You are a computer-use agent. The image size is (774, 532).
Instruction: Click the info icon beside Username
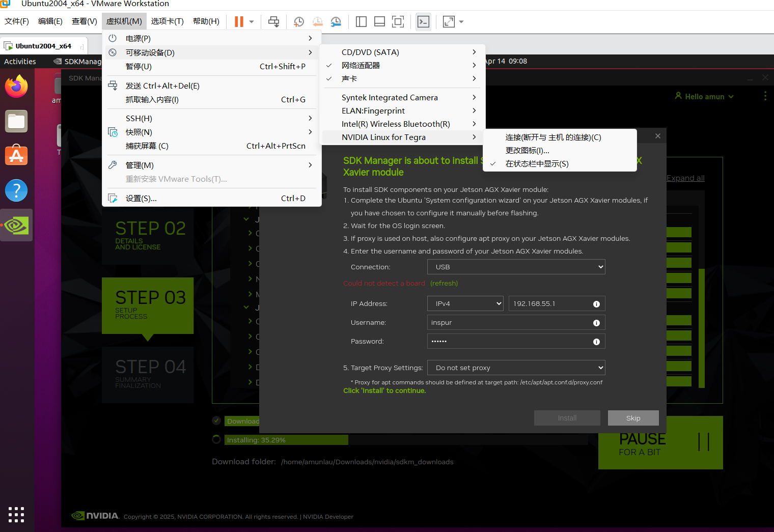click(596, 323)
